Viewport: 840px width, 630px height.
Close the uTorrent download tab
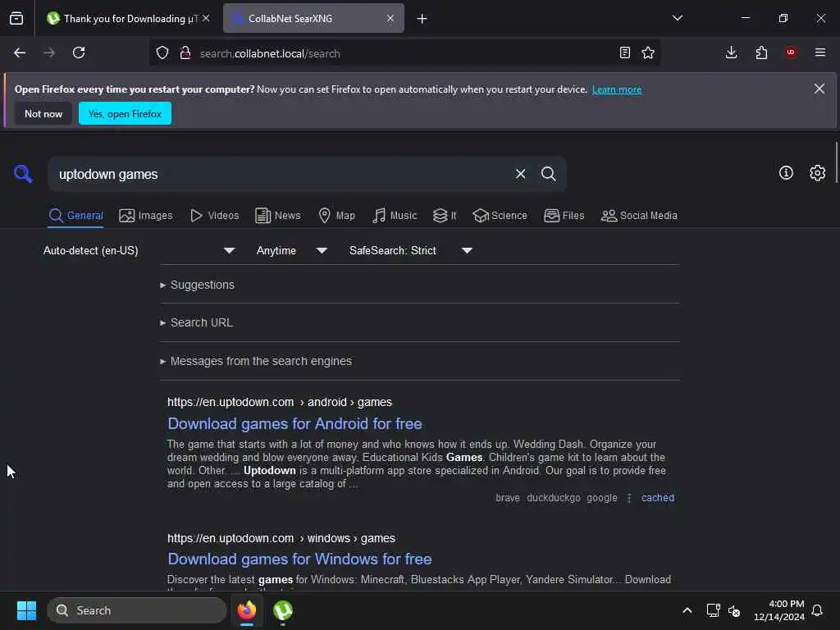[x=206, y=18]
